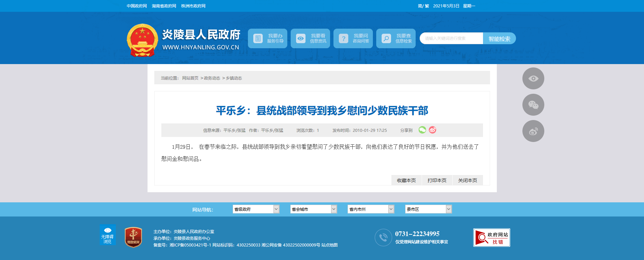Image resolution: width=644 pixels, height=260 pixels.
Task: Click the keyword search input field
Action: point(451,38)
